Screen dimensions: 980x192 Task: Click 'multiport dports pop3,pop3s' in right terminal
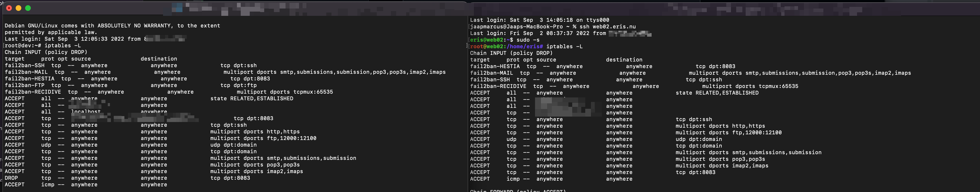(x=720, y=159)
